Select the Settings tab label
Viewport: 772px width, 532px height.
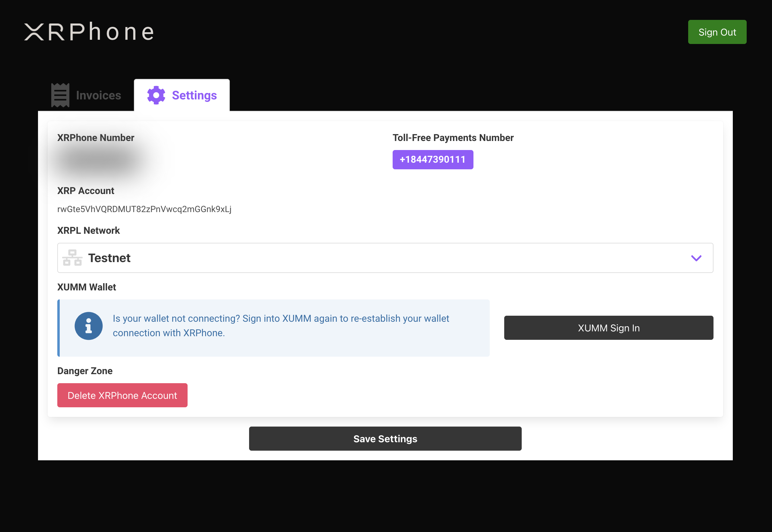pyautogui.click(x=194, y=95)
